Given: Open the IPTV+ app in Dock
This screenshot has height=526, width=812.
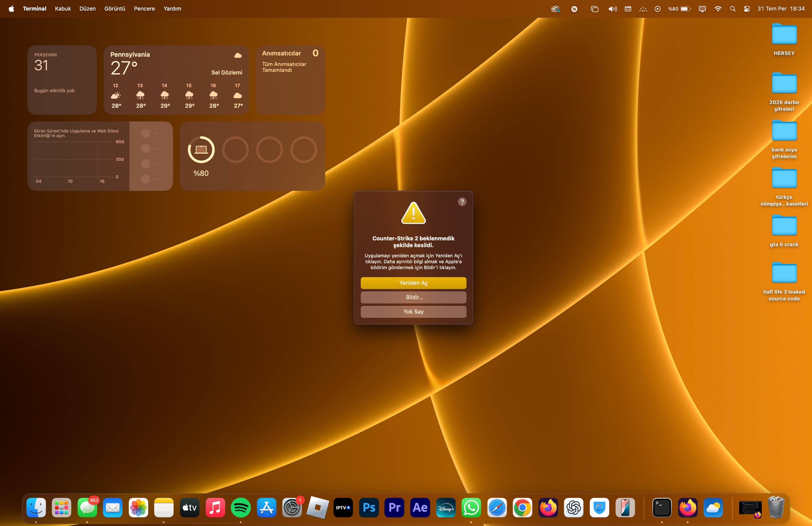Looking at the screenshot, I should [343, 507].
